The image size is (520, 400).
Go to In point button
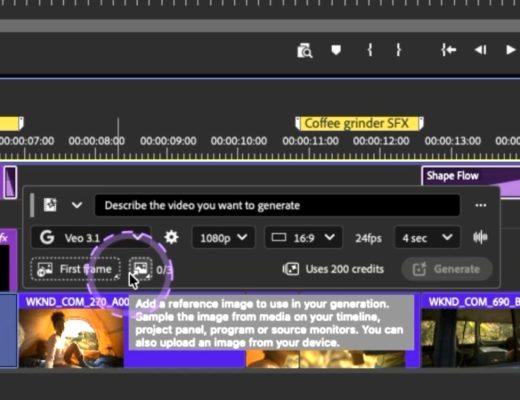[x=449, y=50]
